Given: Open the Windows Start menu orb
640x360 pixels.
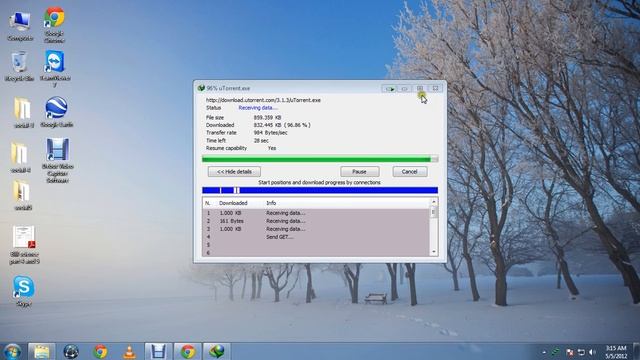Looking at the screenshot, I should 12,351.
